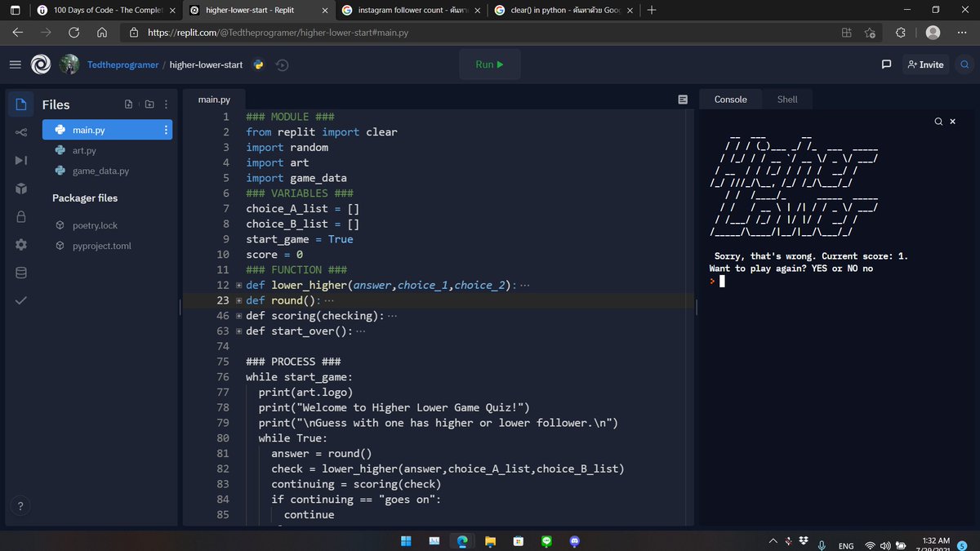The image size is (980, 551).
Task: Switch to the Shell tab
Action: coord(786,99)
